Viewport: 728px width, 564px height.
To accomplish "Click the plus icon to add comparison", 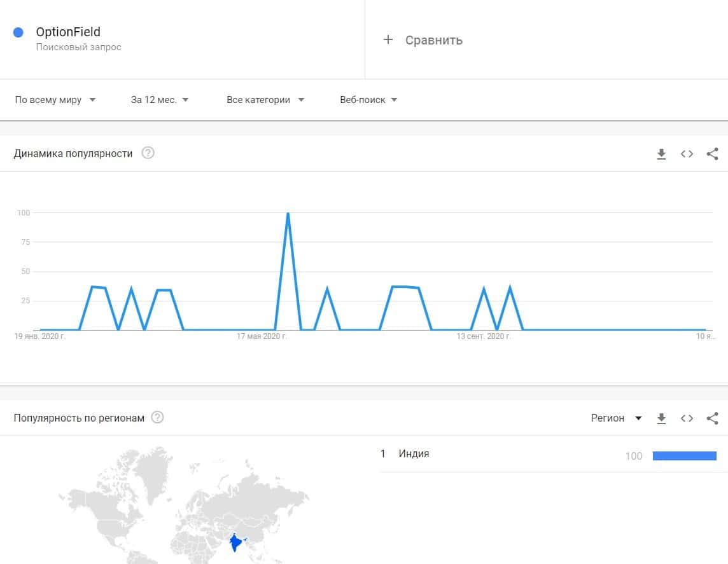I will click(388, 40).
